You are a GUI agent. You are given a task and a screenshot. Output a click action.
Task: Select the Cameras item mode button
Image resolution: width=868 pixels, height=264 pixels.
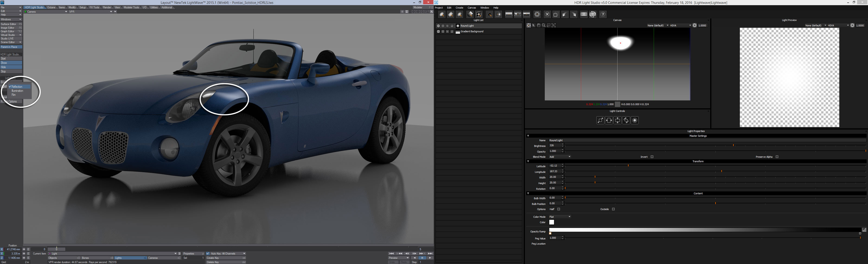(164, 258)
